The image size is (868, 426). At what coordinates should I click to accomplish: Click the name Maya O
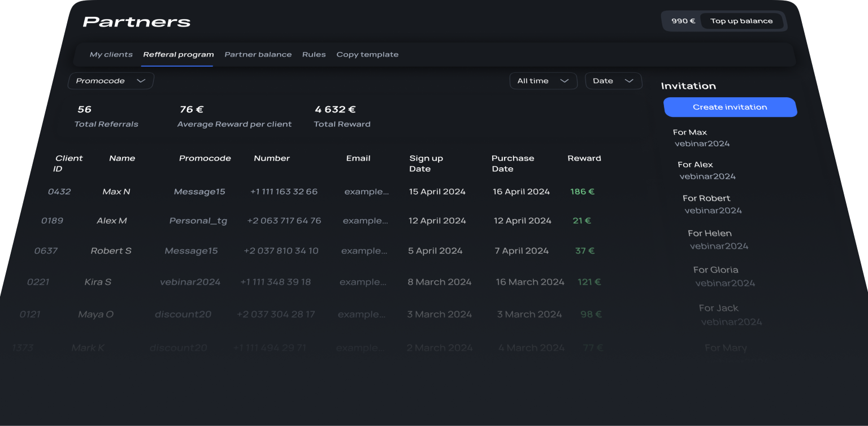(x=96, y=314)
